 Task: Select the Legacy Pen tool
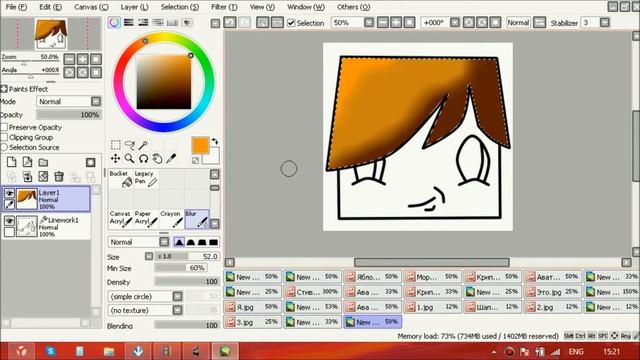click(x=146, y=179)
